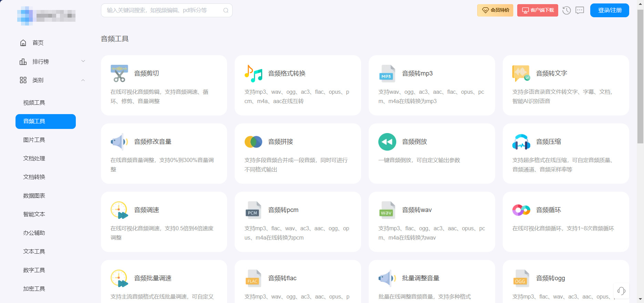Viewport: 644px width, 303px height.
Task: Select the 音频转flac FLAC file icon
Action: [253, 278]
